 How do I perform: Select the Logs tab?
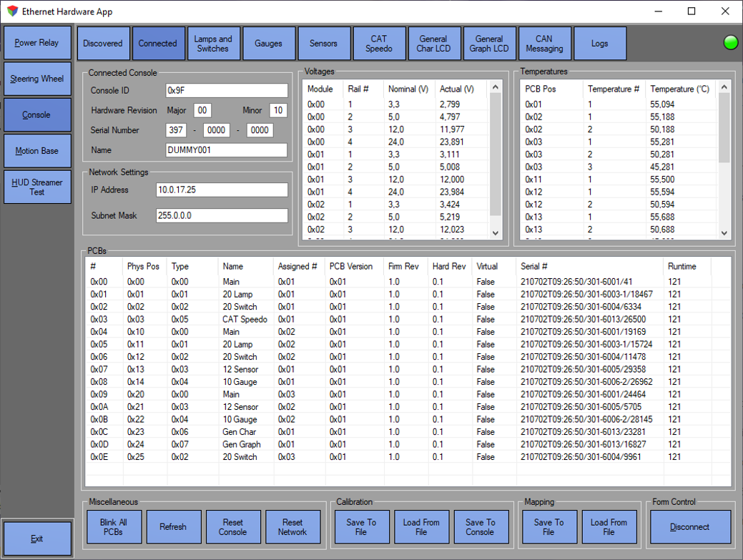click(x=599, y=44)
